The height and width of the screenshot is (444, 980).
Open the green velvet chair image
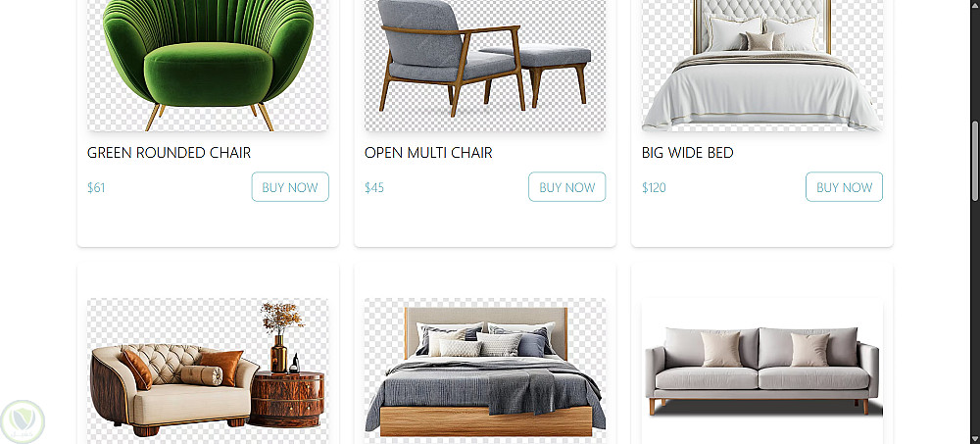[x=208, y=65]
